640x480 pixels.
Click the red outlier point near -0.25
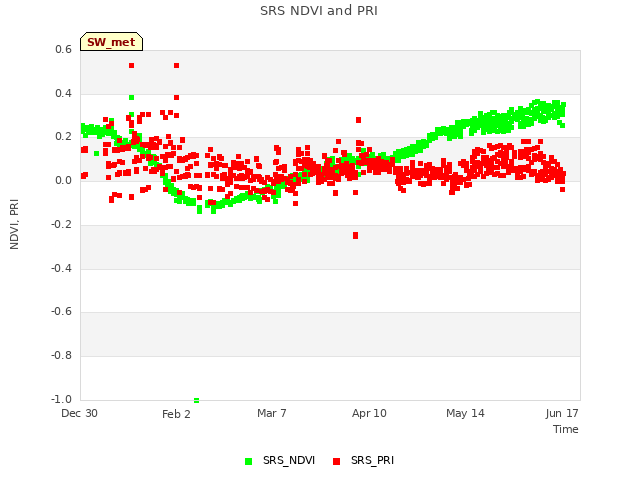356,236
